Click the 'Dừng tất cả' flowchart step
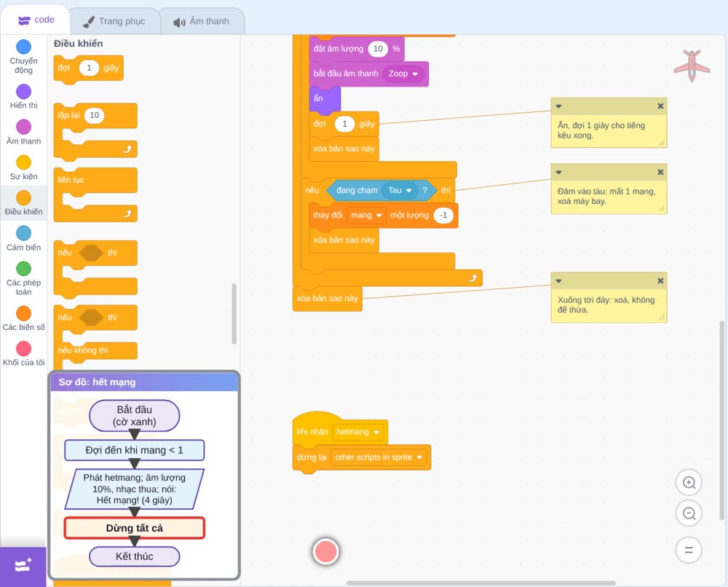This screenshot has height=587, width=728. tap(134, 528)
